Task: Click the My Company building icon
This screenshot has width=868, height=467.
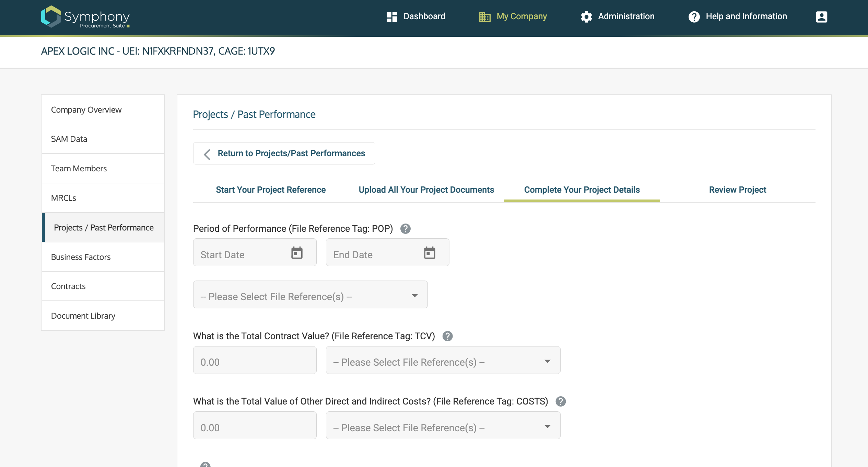Action: (484, 16)
